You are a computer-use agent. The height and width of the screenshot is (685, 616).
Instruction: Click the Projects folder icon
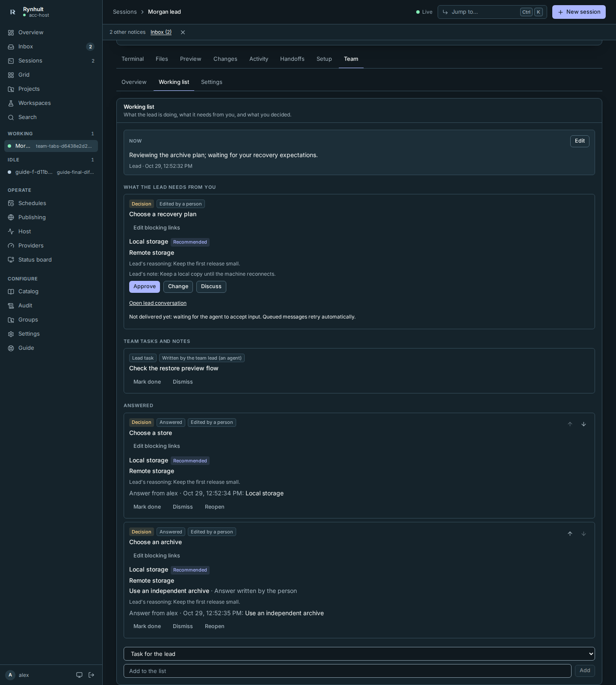pyautogui.click(x=11, y=89)
